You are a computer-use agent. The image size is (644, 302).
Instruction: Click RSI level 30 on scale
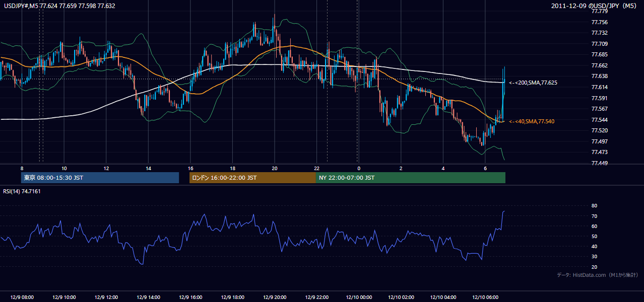click(x=594, y=257)
